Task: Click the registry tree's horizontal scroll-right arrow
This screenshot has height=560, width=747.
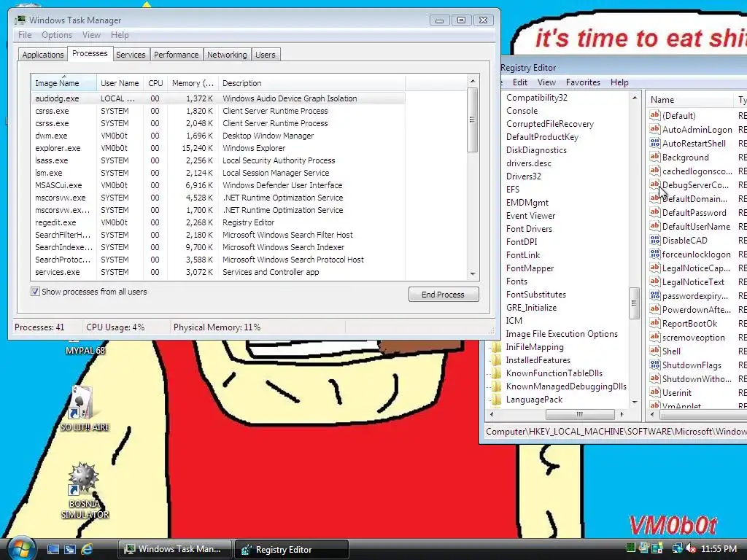Action: (622, 414)
